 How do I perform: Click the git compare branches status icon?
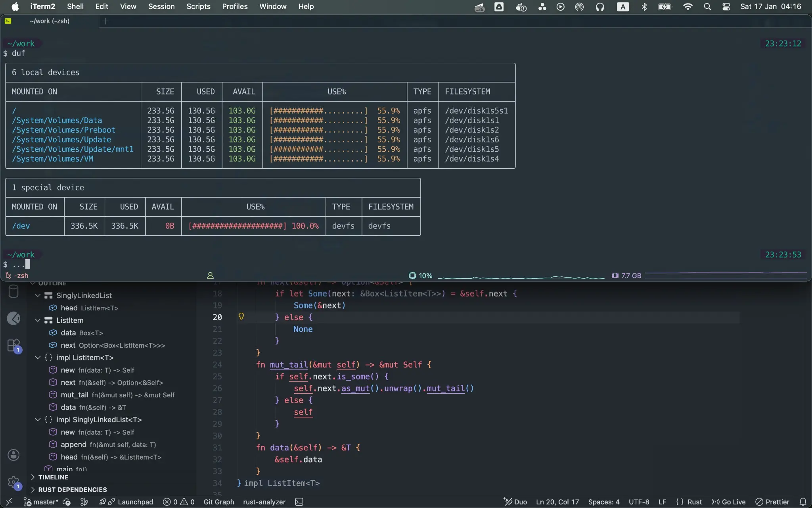pos(84,502)
